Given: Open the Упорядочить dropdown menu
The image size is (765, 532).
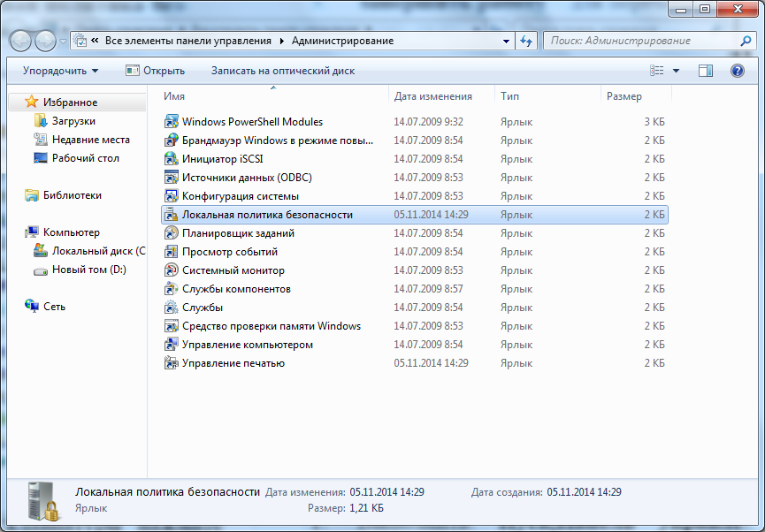Looking at the screenshot, I should pyautogui.click(x=60, y=71).
